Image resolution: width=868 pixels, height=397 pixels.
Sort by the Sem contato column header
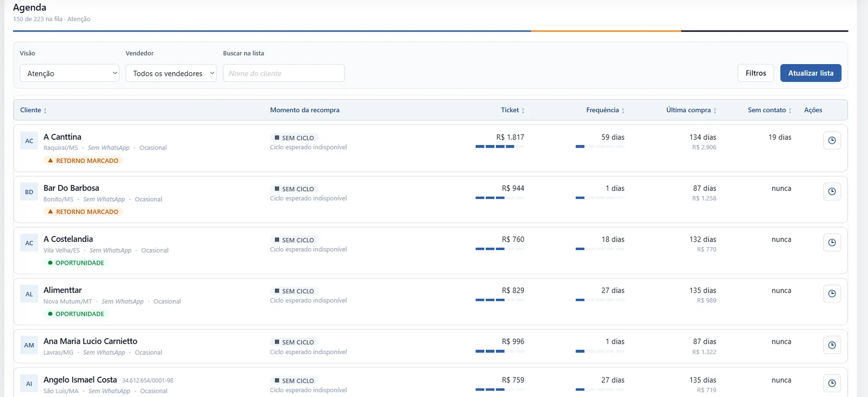[x=770, y=110]
